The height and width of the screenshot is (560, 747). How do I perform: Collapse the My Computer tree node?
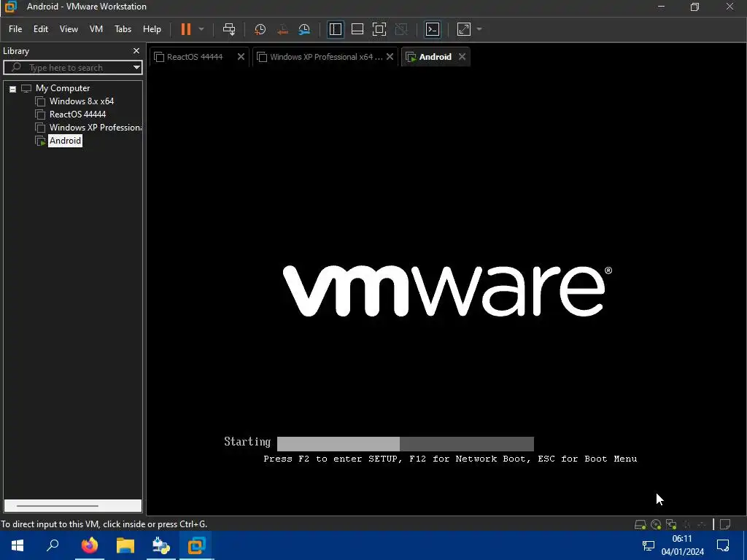click(x=13, y=89)
